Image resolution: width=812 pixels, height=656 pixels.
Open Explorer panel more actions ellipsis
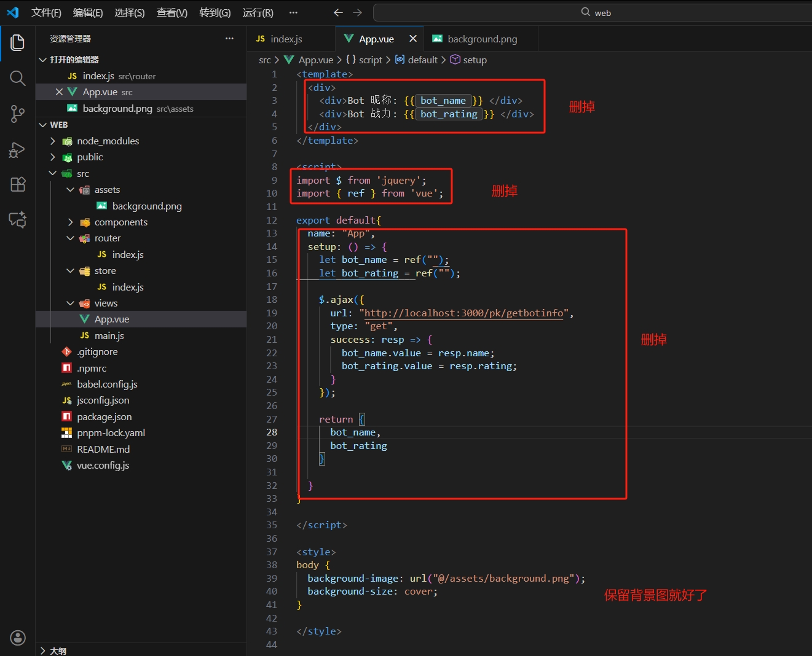pos(229,39)
